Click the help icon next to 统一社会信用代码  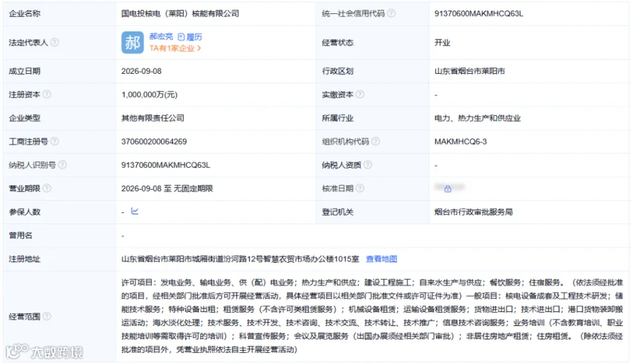click(391, 13)
